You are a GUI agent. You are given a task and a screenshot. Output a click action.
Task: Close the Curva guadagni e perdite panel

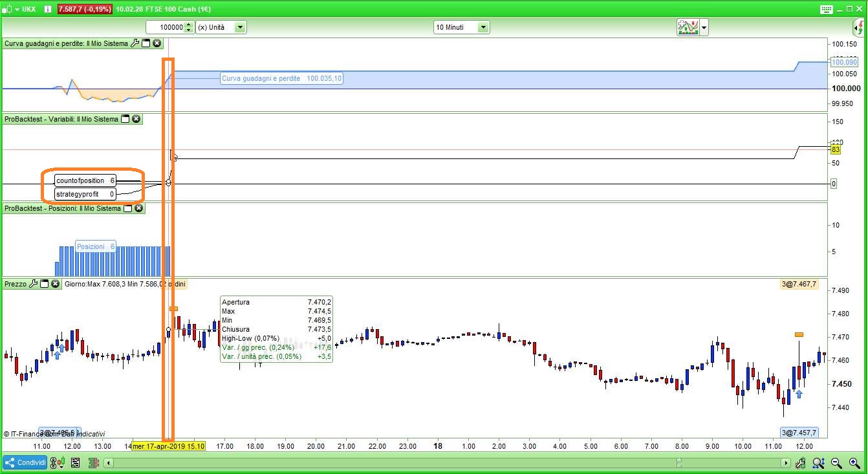(x=157, y=43)
